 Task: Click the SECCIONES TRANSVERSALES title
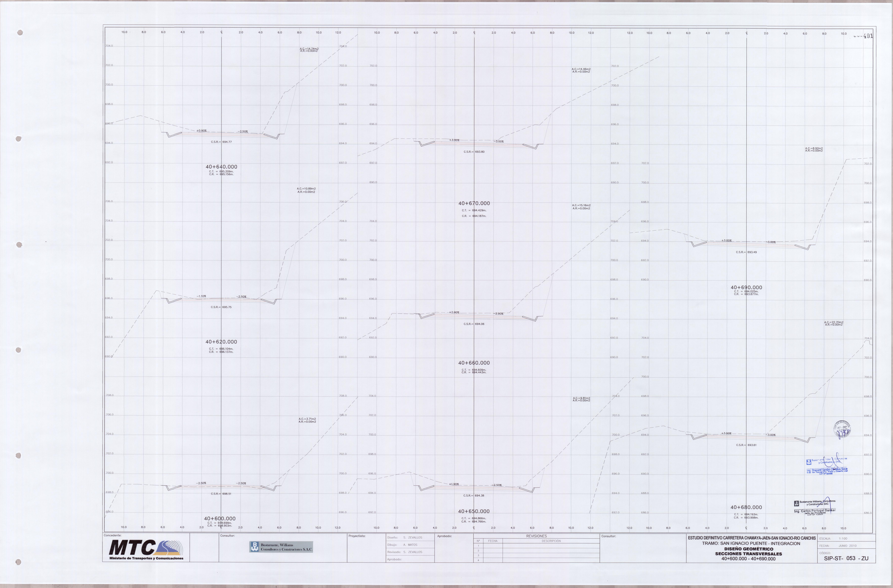(749, 554)
